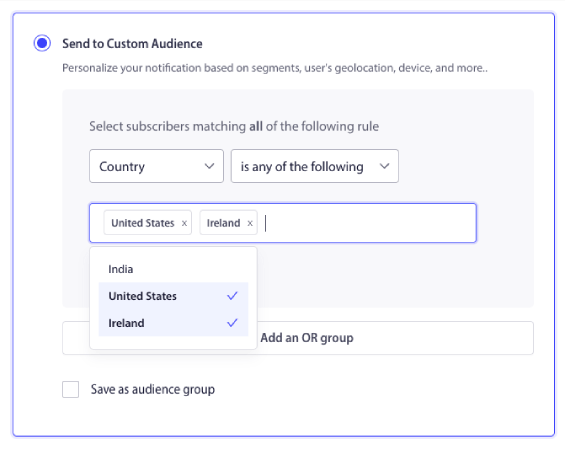Open the 'is any of the following' operator dropdown
Viewport: 565px width, 450px height.
click(x=315, y=166)
